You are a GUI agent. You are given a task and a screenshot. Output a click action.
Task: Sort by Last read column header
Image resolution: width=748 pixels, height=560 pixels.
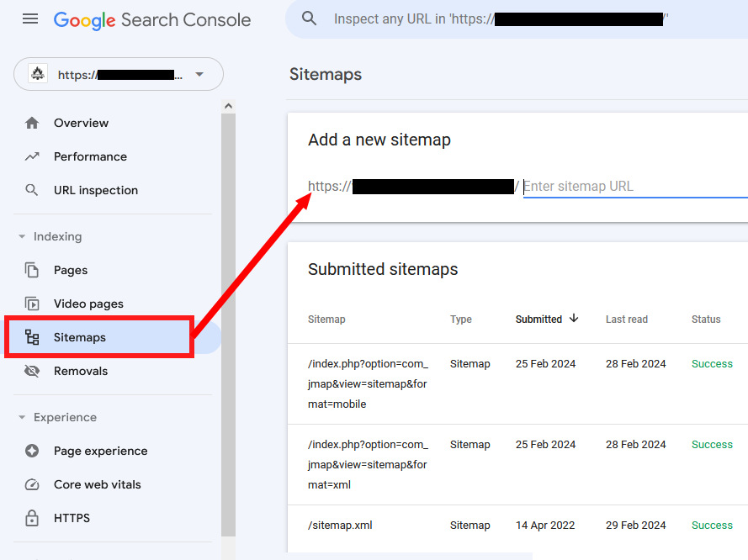pyautogui.click(x=626, y=320)
